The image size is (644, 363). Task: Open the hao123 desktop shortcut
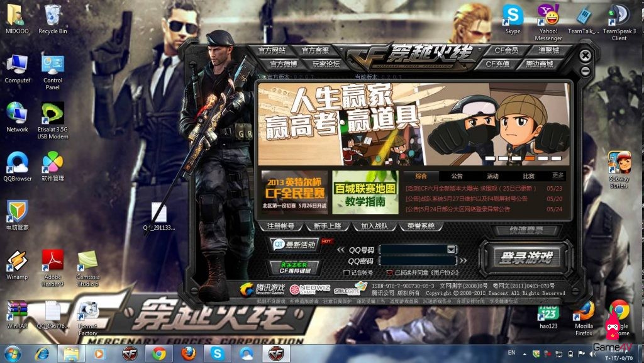pyautogui.click(x=548, y=316)
